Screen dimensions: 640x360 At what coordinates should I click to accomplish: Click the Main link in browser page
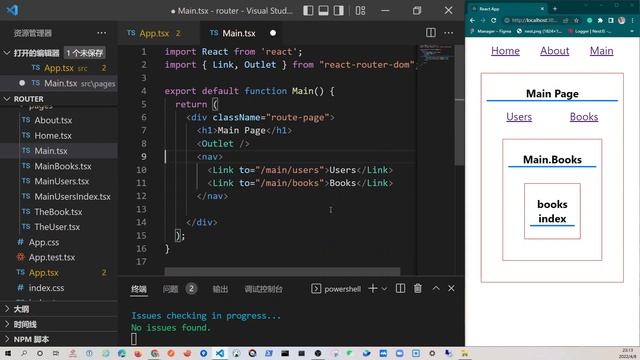[601, 51]
